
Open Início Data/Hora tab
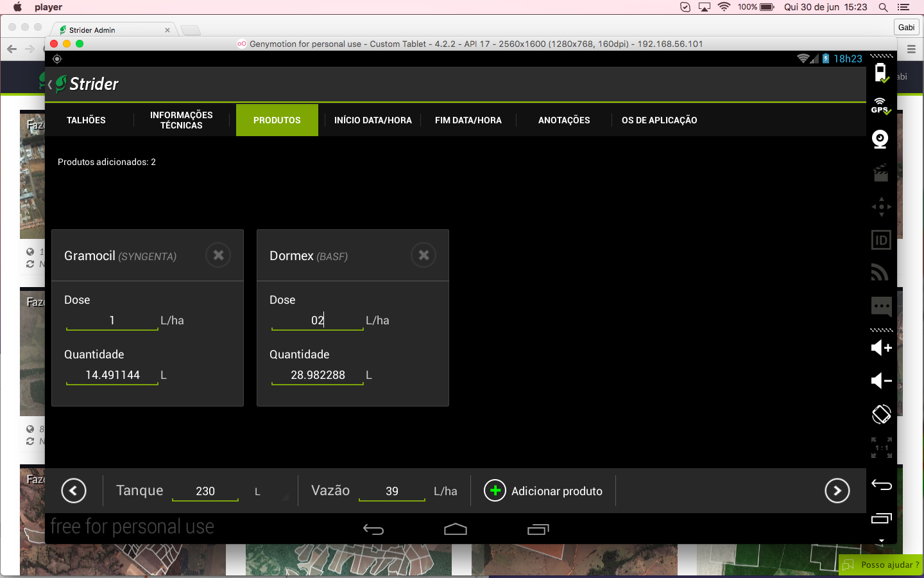click(373, 120)
